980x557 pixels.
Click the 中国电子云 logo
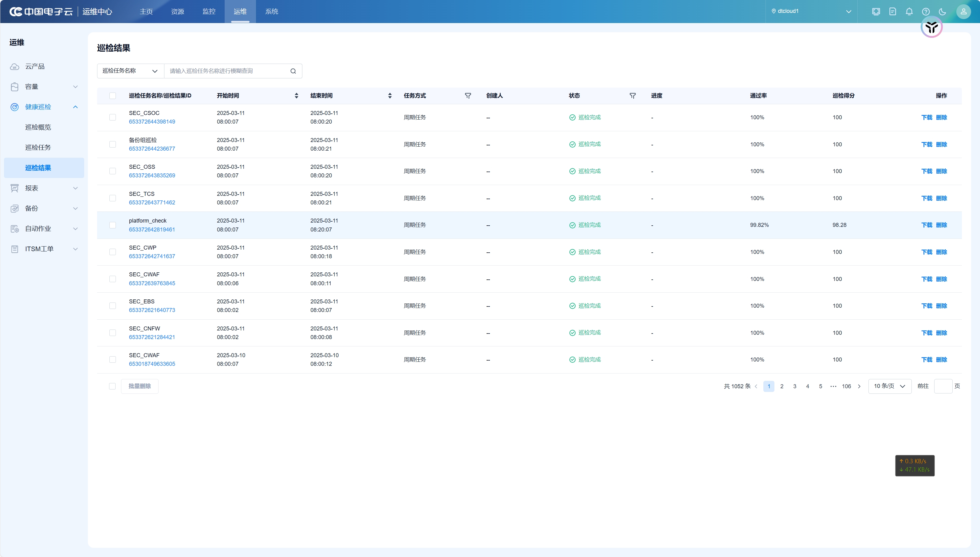click(x=41, y=11)
